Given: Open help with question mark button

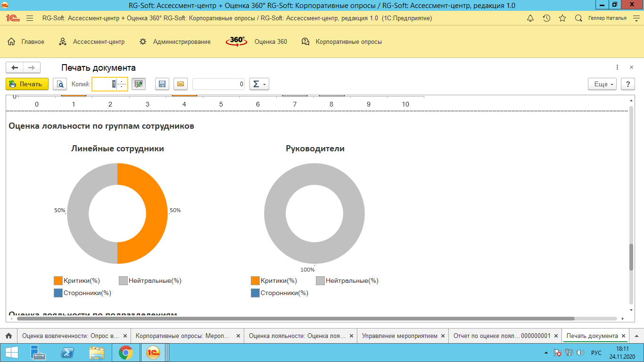Looking at the screenshot, I should [628, 84].
